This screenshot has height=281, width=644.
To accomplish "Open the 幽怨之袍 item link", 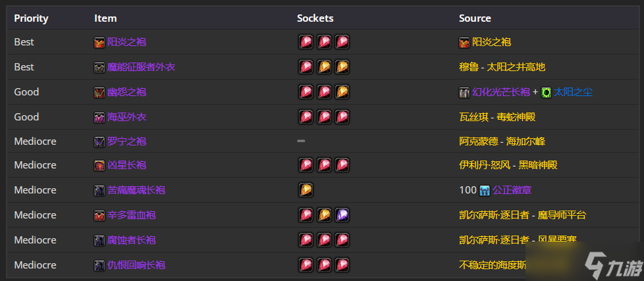I will [x=126, y=92].
